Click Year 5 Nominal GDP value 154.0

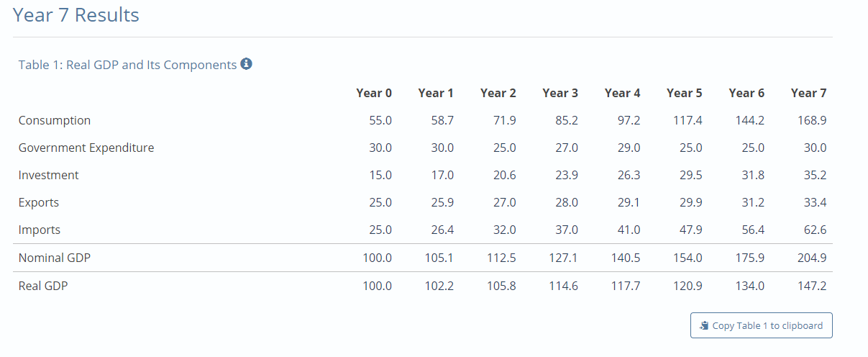coord(687,257)
